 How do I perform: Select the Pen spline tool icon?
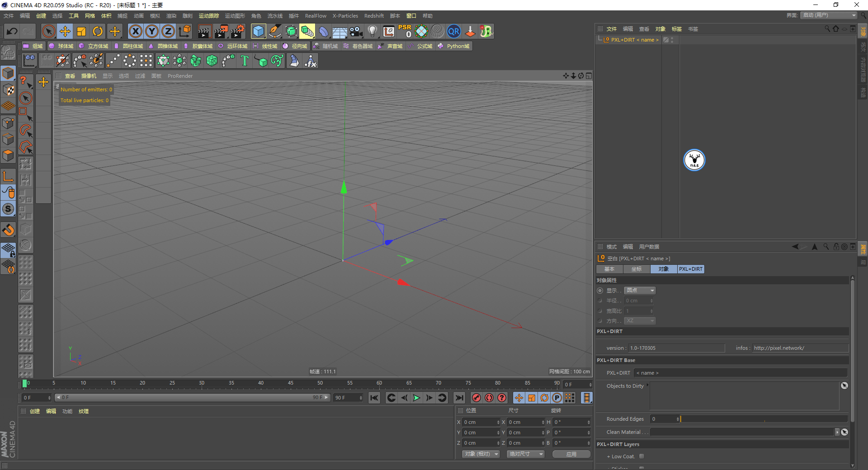point(275,31)
